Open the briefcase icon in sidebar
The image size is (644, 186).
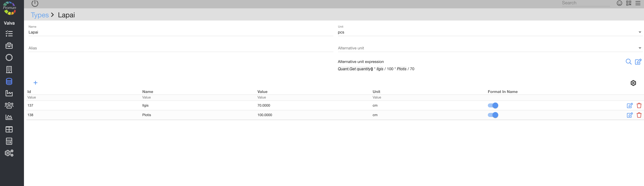pos(9,45)
